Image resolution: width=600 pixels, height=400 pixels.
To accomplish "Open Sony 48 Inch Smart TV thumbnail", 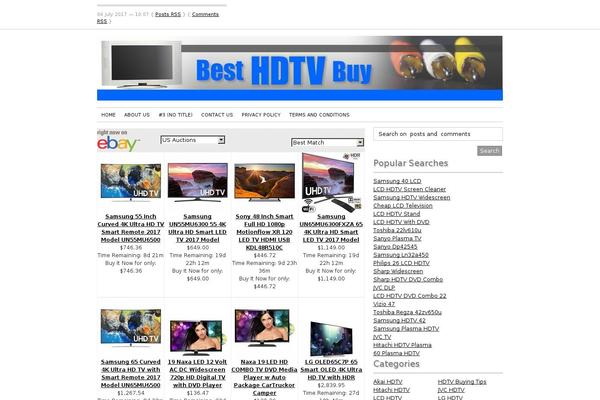I will [x=264, y=183].
